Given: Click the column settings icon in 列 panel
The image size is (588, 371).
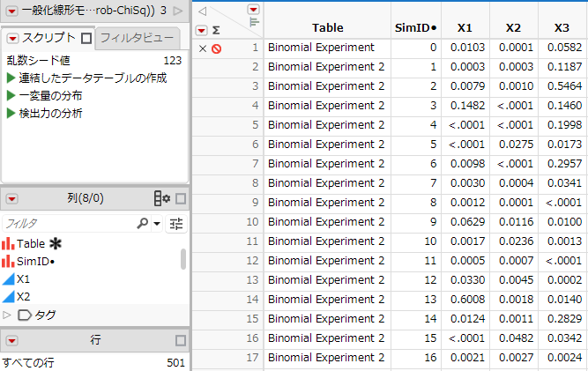Looking at the screenshot, I should pyautogui.click(x=162, y=198).
